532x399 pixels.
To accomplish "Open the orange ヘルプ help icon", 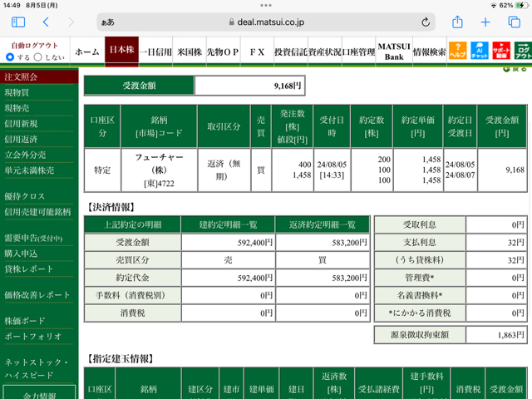I will tap(457, 51).
